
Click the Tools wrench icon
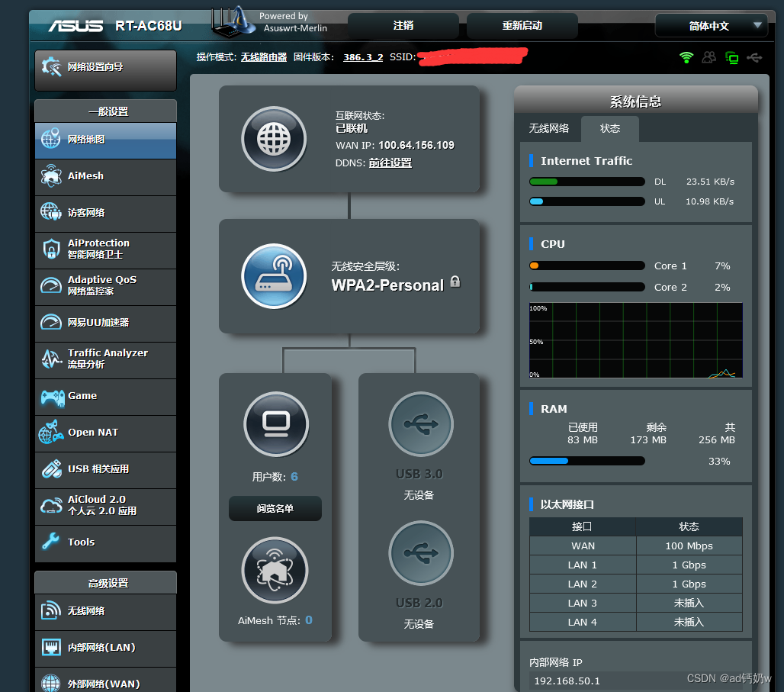(x=51, y=542)
